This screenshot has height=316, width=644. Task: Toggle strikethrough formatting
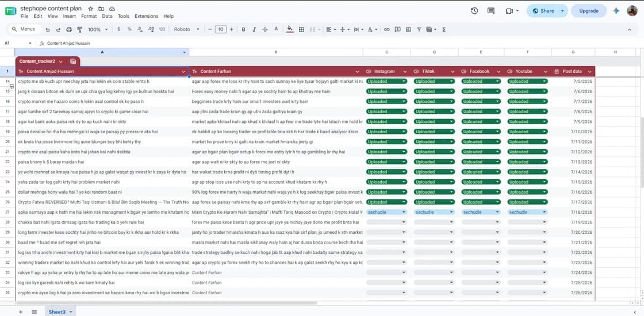click(x=265, y=29)
